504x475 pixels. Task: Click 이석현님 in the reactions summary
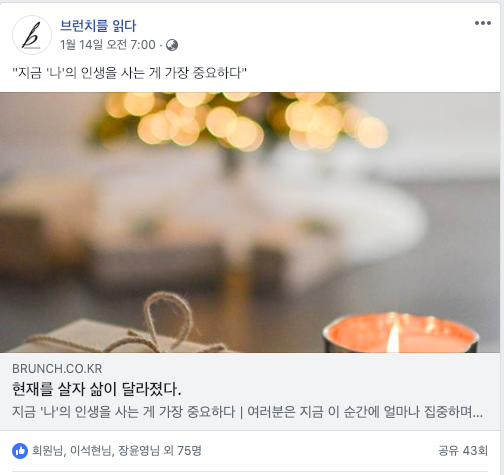coord(90,451)
